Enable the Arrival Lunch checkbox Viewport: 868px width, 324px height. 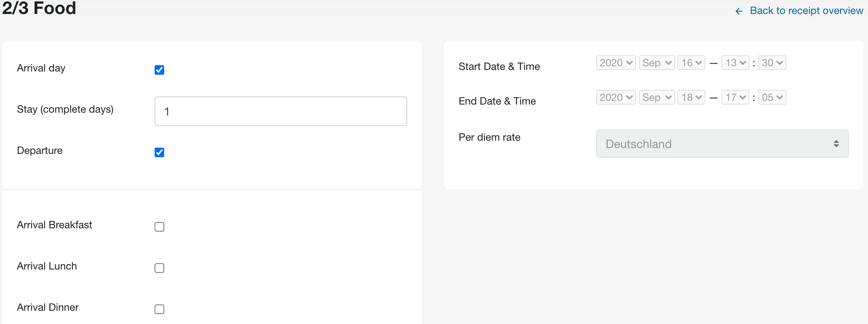pos(159,268)
